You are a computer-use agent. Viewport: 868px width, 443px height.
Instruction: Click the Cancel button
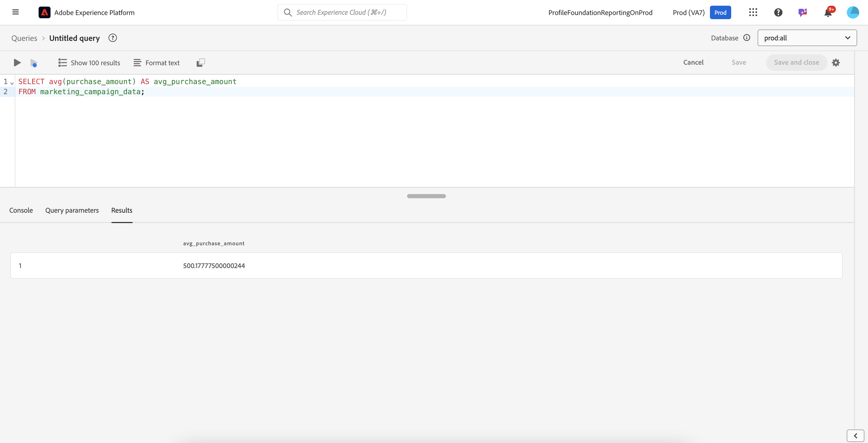pyautogui.click(x=693, y=63)
